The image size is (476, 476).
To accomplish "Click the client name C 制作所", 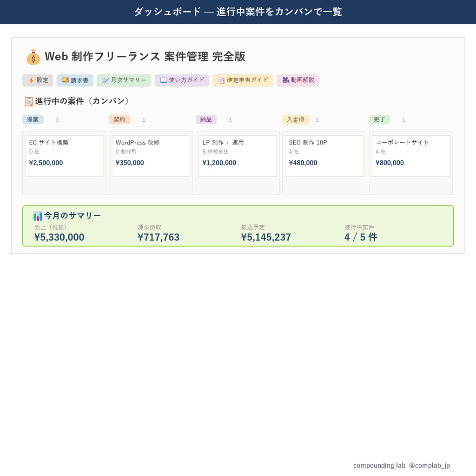I will coord(126,152).
